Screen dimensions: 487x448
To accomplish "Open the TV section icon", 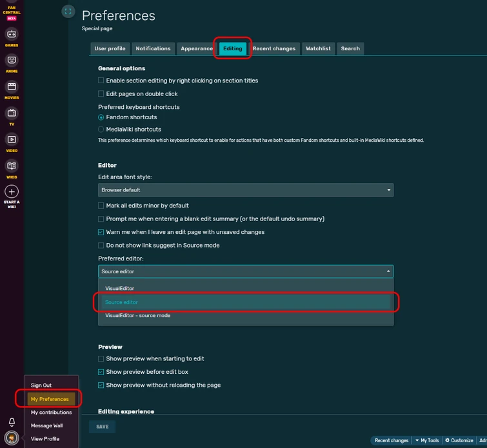I will click(x=12, y=113).
